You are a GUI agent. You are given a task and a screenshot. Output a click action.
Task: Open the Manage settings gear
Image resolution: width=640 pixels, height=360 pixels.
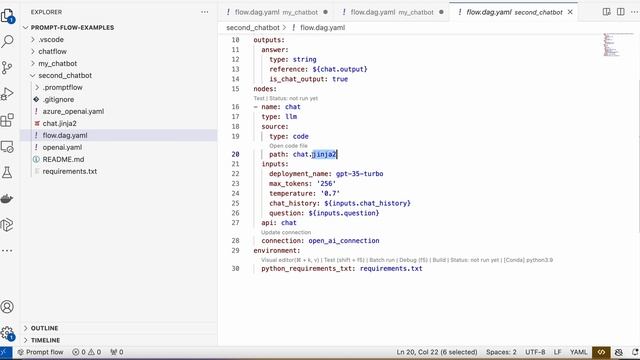[x=7, y=333]
